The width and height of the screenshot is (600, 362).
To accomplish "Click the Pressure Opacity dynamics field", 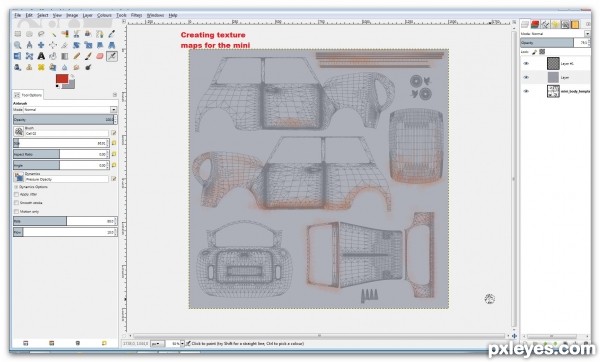I will (x=67, y=179).
